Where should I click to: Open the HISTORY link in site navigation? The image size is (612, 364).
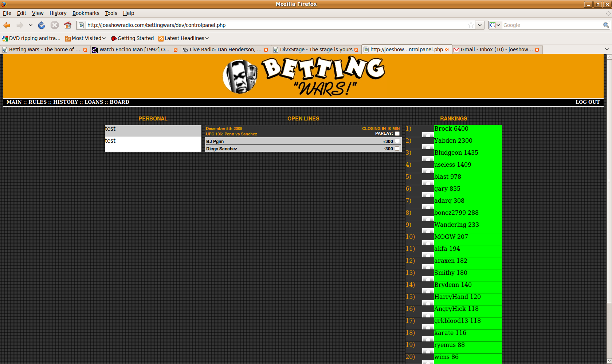click(x=66, y=102)
